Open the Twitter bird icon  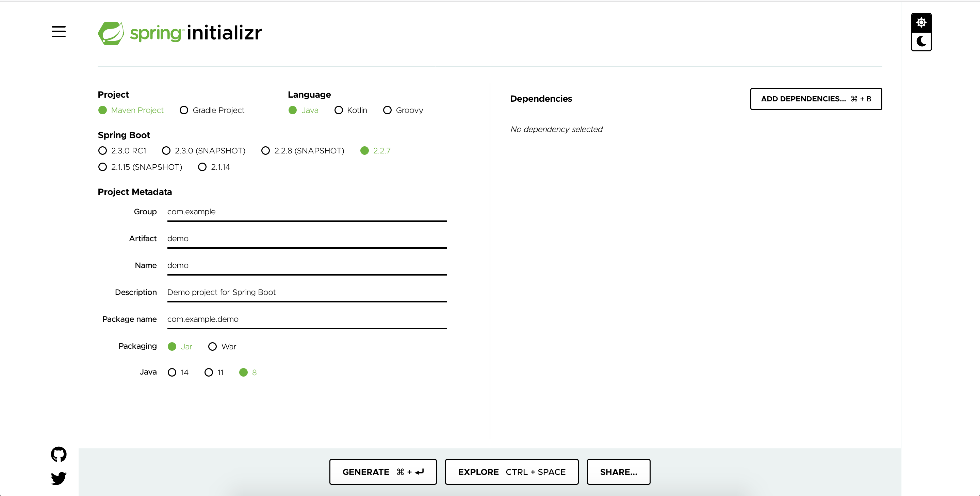[59, 478]
